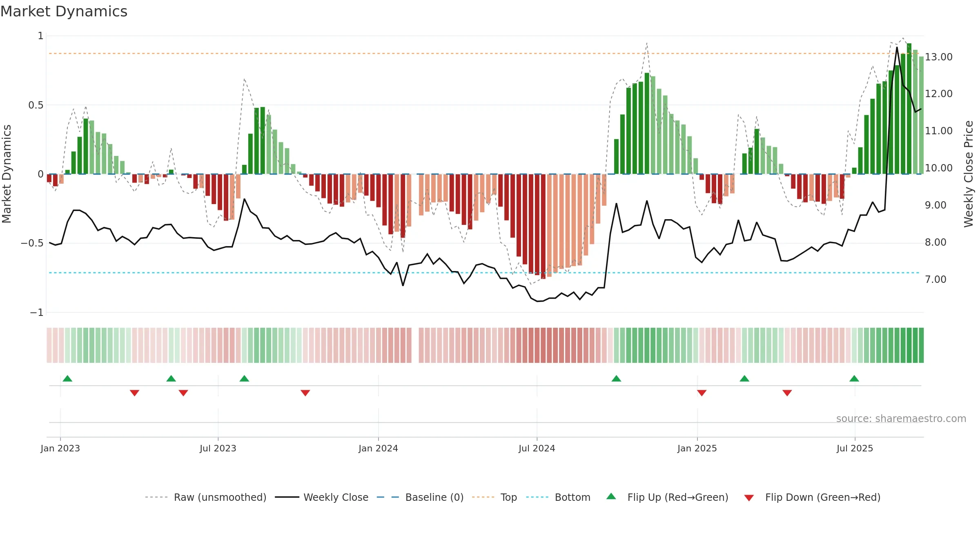Click the Jan 2024 x-axis label
980x551 pixels.
pos(379,448)
